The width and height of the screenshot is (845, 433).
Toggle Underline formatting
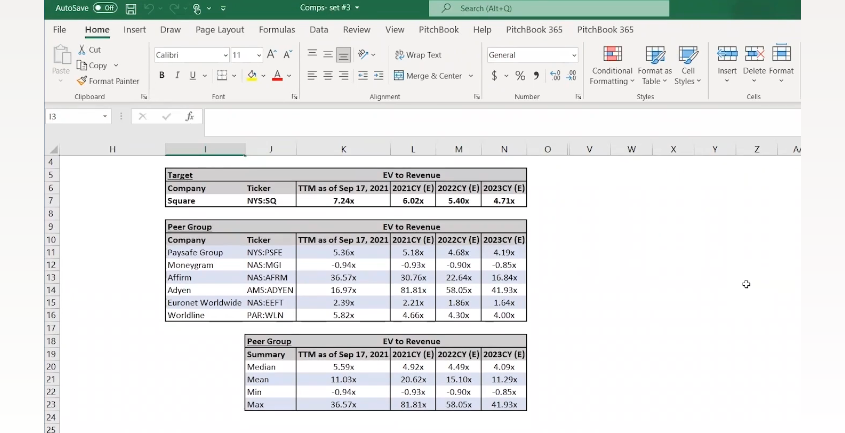[192, 75]
